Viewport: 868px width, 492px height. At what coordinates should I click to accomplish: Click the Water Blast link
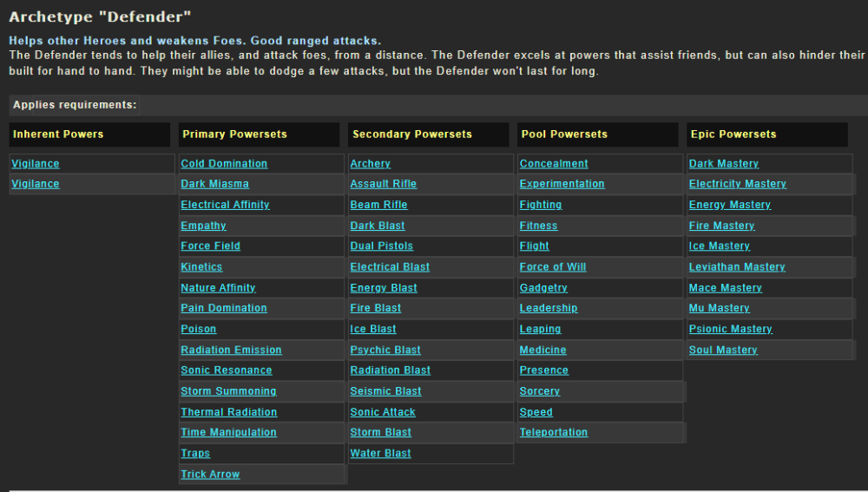click(380, 454)
